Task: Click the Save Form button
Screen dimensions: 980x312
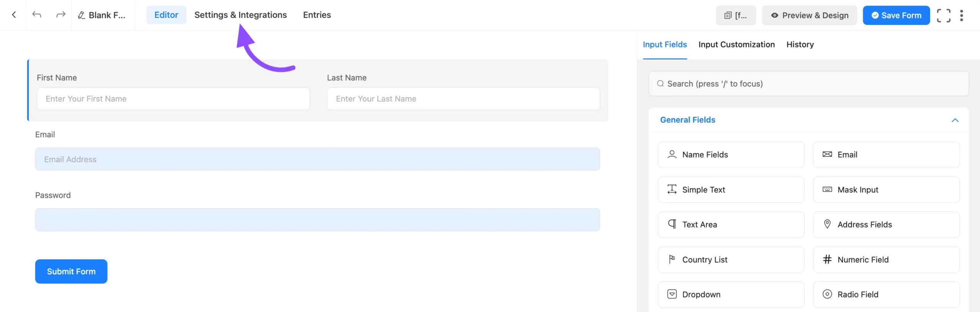Action: (x=896, y=15)
